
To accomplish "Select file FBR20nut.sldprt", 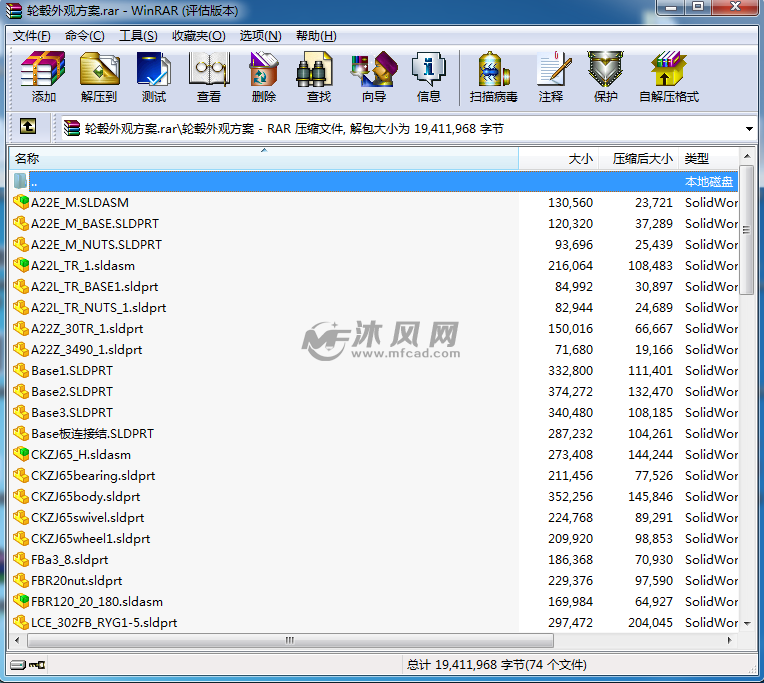I will 76,580.
